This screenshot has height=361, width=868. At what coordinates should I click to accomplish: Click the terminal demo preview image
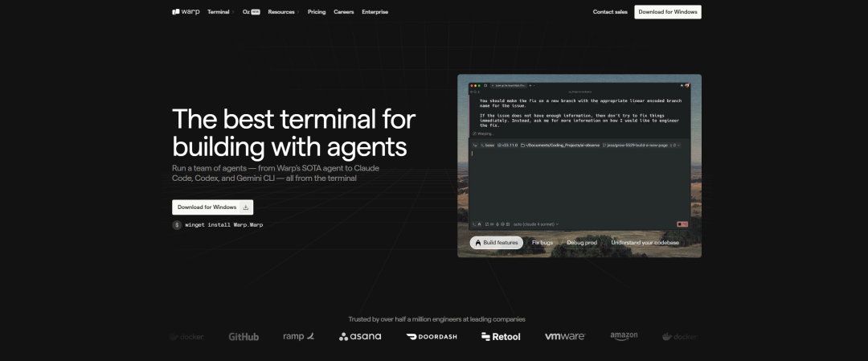click(x=579, y=166)
